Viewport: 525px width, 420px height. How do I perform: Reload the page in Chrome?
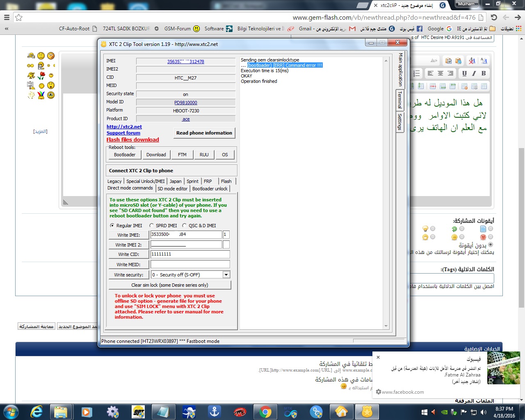click(494, 17)
